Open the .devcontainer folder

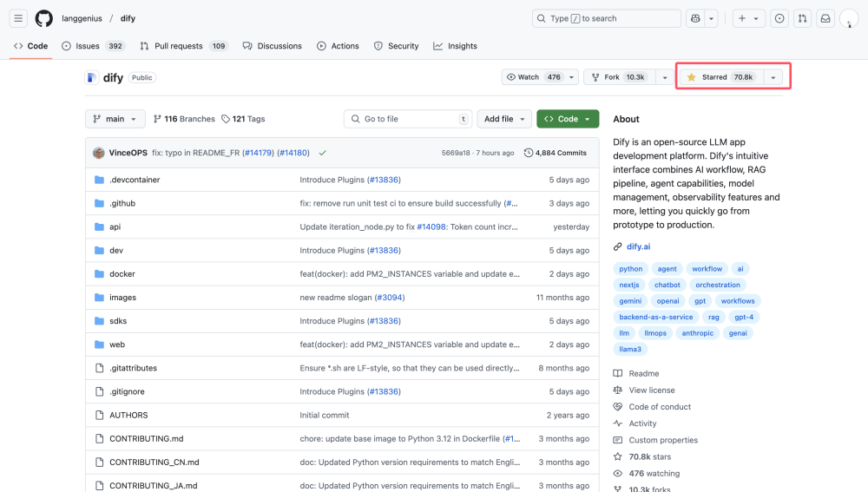pyautogui.click(x=135, y=180)
